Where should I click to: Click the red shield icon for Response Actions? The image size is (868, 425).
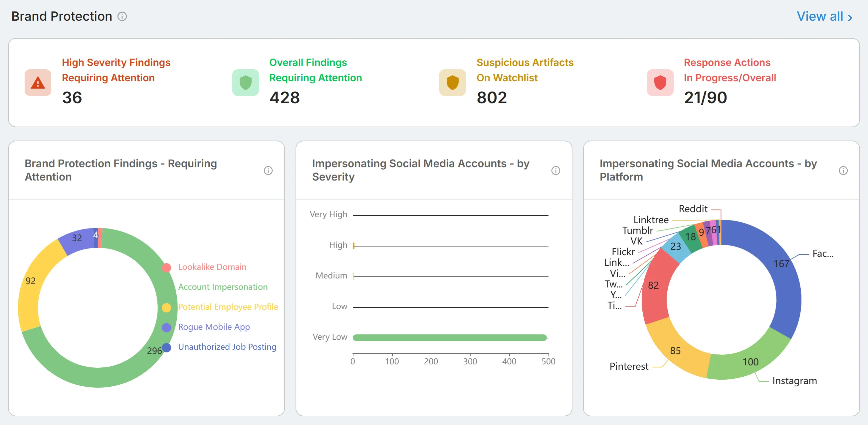[660, 83]
